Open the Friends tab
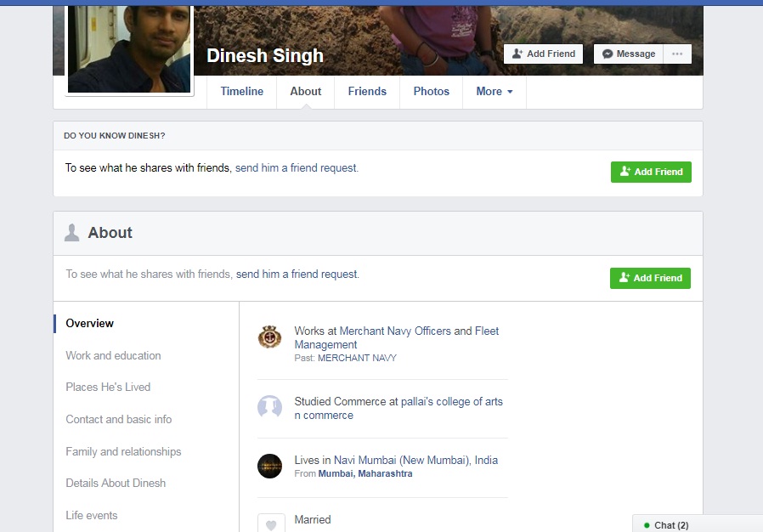This screenshot has height=532, width=763. click(x=367, y=92)
